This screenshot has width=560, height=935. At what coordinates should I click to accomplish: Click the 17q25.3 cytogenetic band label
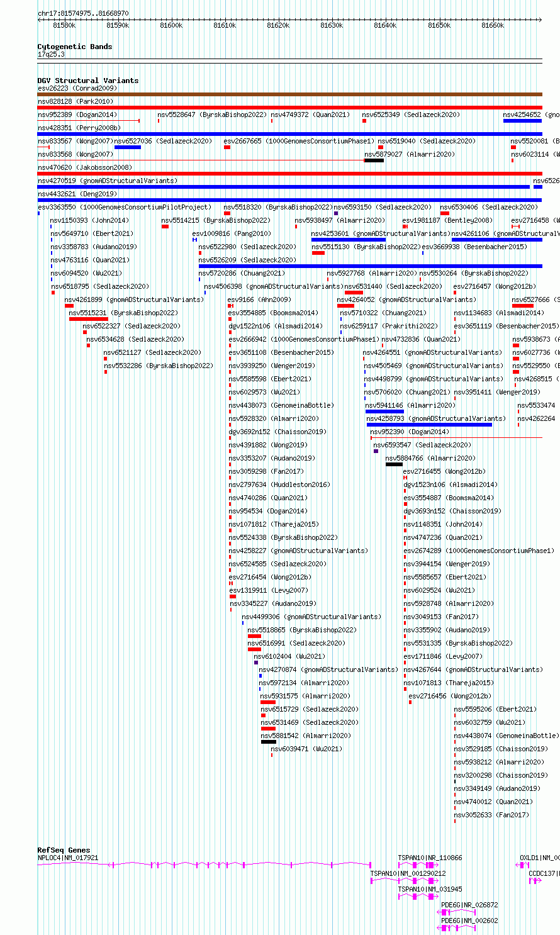click(x=51, y=55)
